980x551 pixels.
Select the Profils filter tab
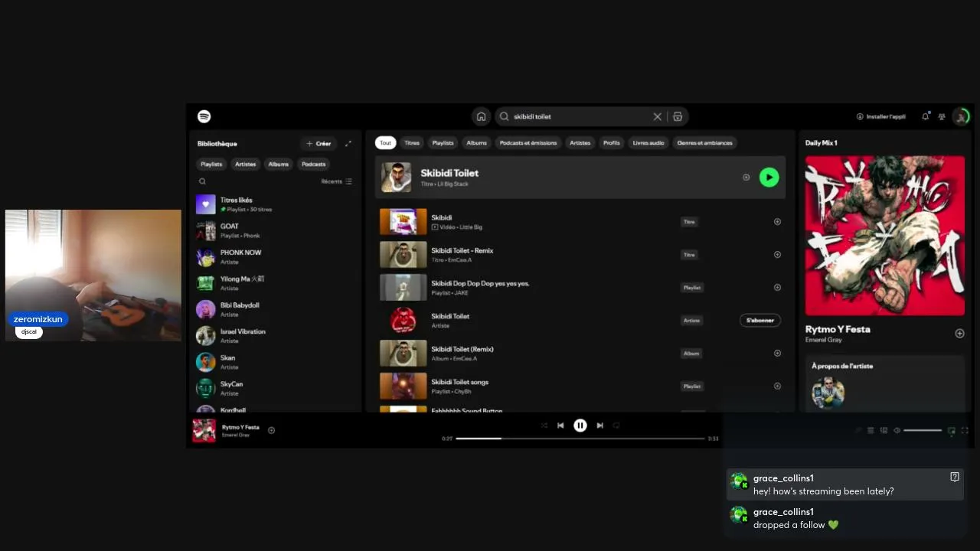pyautogui.click(x=612, y=142)
